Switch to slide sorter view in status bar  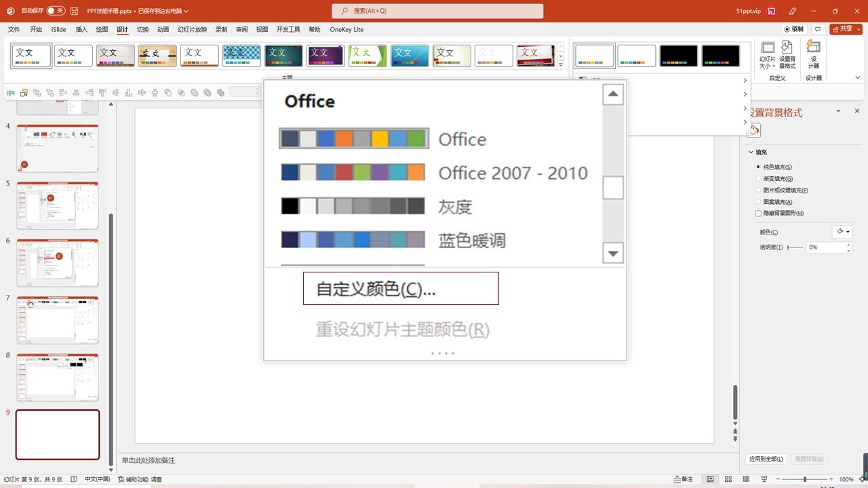728,479
